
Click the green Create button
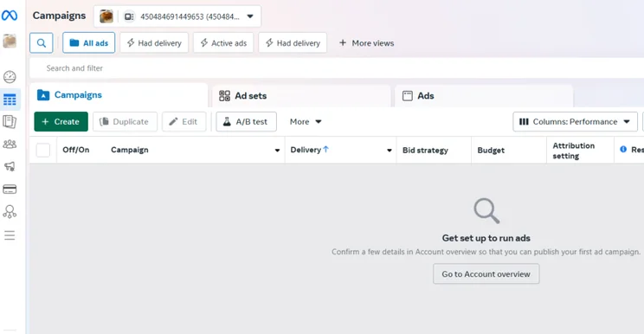[x=61, y=121]
